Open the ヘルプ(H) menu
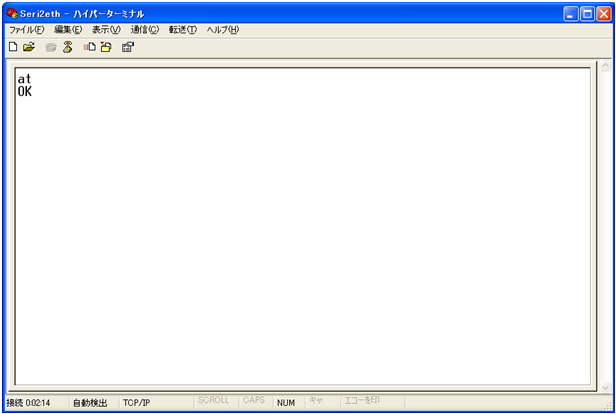Image resolution: width=616 pixels, height=414 pixels. click(x=222, y=30)
